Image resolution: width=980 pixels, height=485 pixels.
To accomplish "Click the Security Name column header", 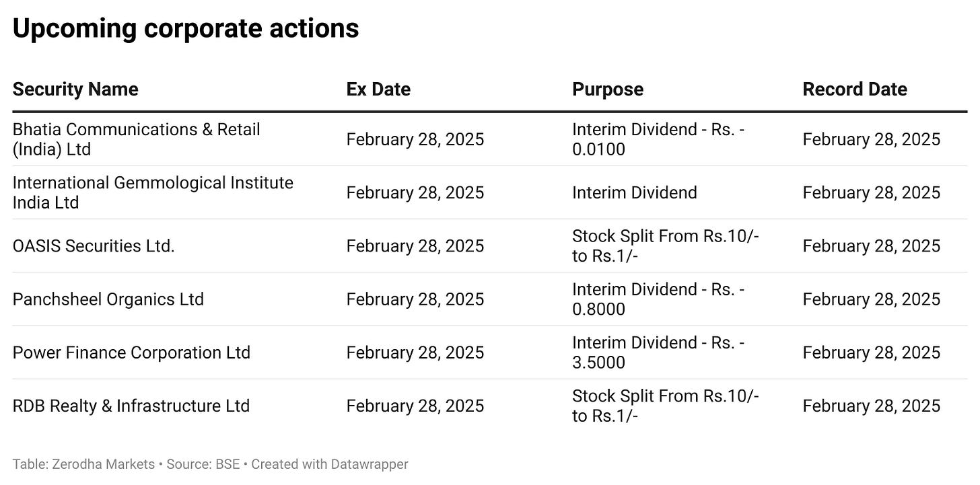I will click(x=75, y=89).
